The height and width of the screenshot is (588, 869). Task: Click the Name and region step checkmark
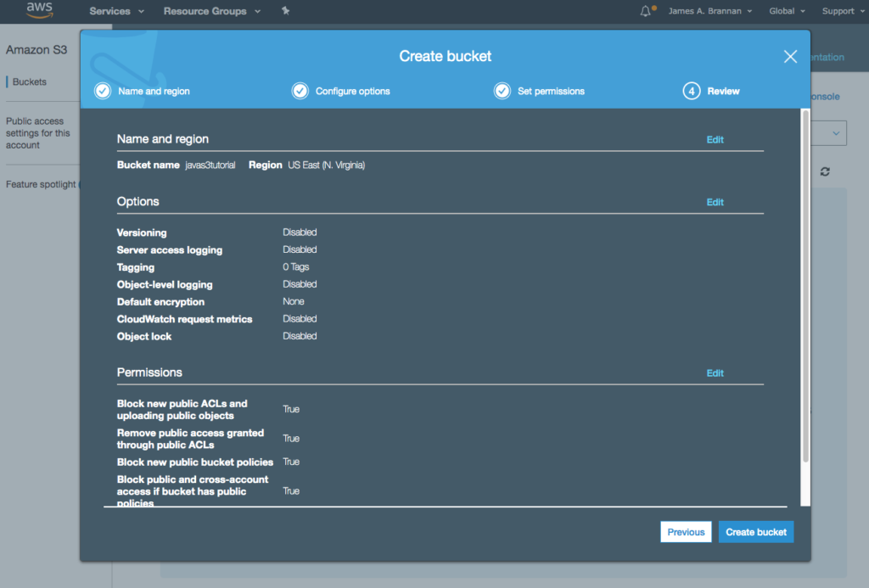tap(103, 91)
